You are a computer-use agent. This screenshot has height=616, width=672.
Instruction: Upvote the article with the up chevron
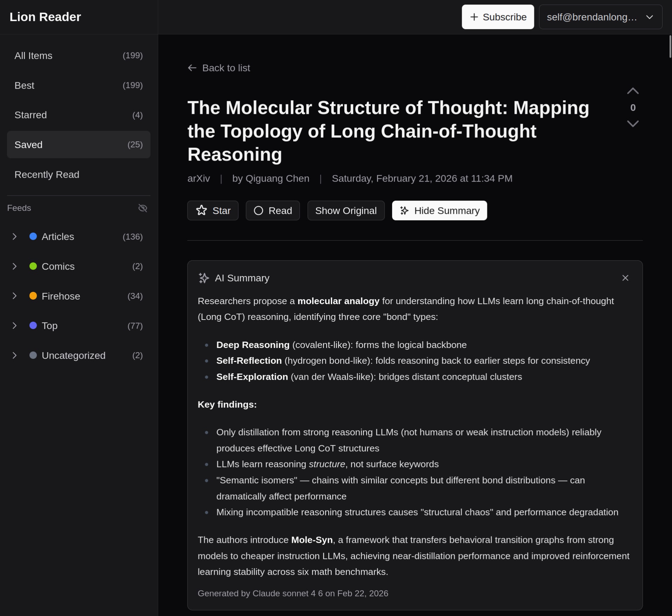(x=632, y=91)
